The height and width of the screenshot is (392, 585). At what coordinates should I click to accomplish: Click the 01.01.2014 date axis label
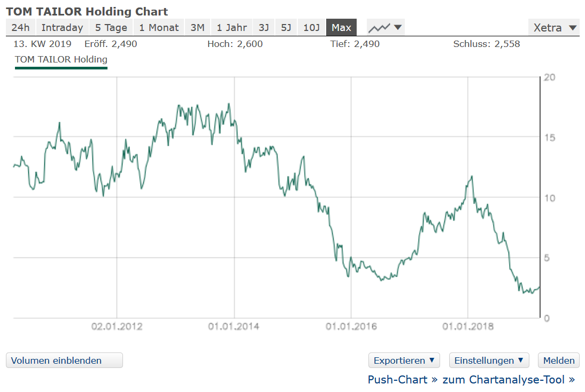[234, 327]
